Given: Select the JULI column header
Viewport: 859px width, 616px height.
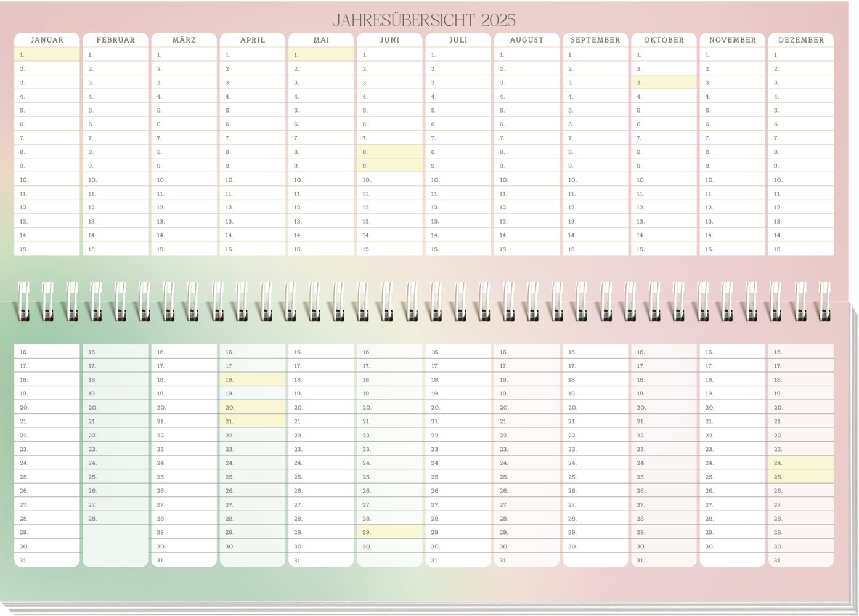Looking at the screenshot, I should (458, 40).
